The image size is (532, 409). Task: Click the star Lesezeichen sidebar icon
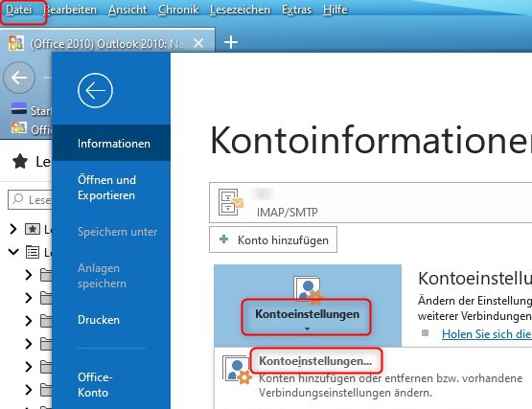pyautogui.click(x=20, y=162)
